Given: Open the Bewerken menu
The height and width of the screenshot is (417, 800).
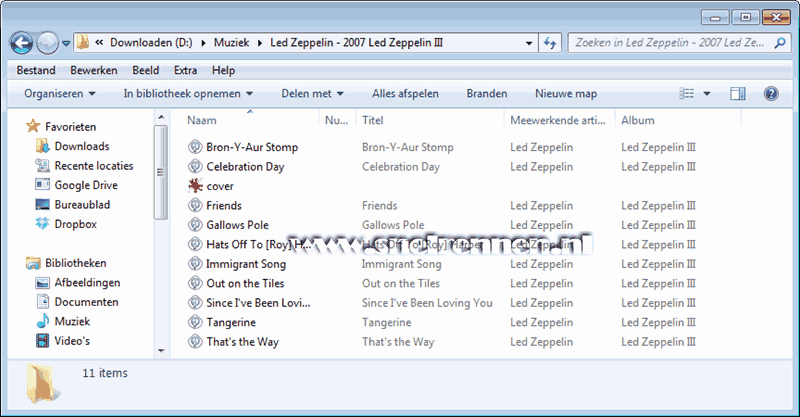Looking at the screenshot, I should point(93,70).
